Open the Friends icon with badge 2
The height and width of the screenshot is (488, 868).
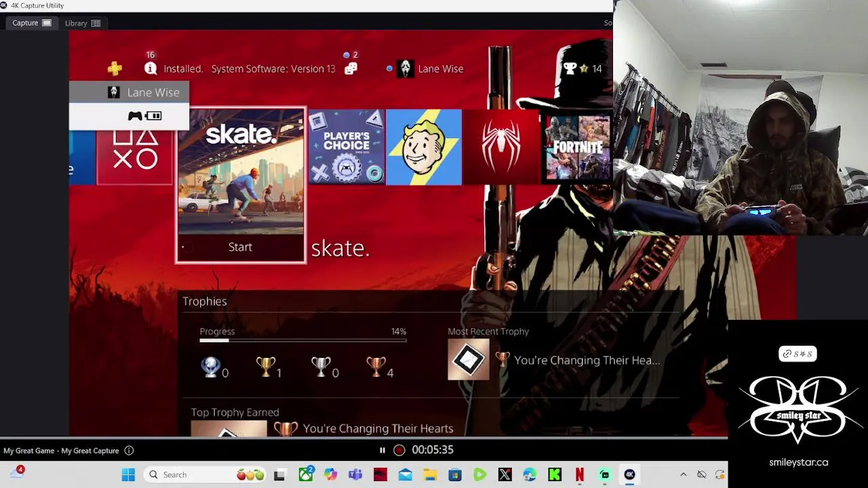tap(351, 68)
